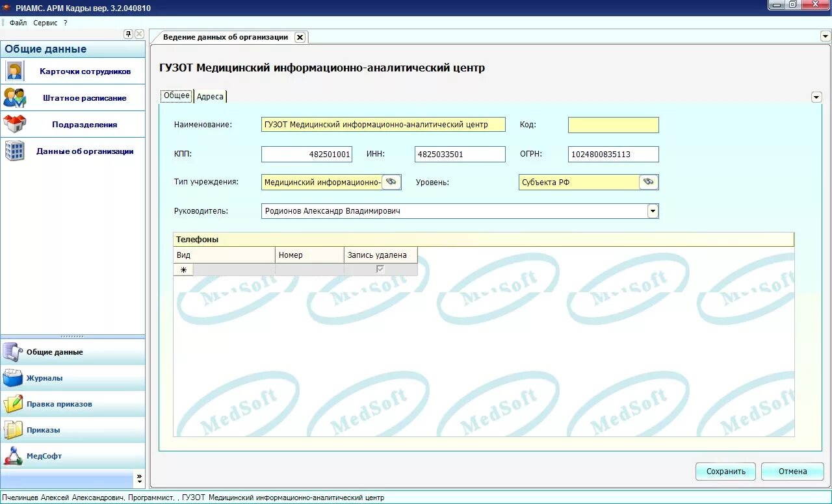Expand navigation pane overflow chevron

pos(139,479)
